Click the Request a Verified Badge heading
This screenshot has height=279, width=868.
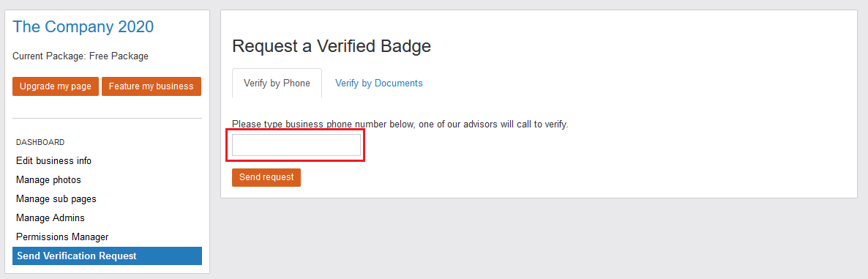pos(332,46)
